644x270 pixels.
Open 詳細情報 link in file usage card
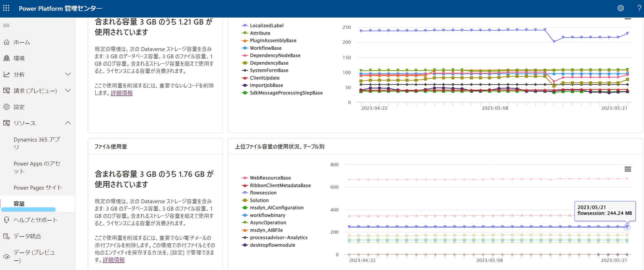[x=114, y=260]
